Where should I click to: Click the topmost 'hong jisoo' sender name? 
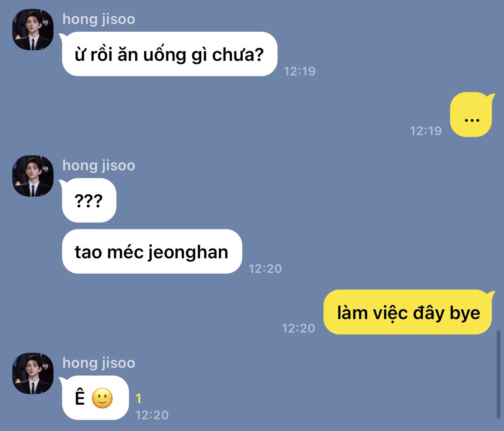pos(99,19)
